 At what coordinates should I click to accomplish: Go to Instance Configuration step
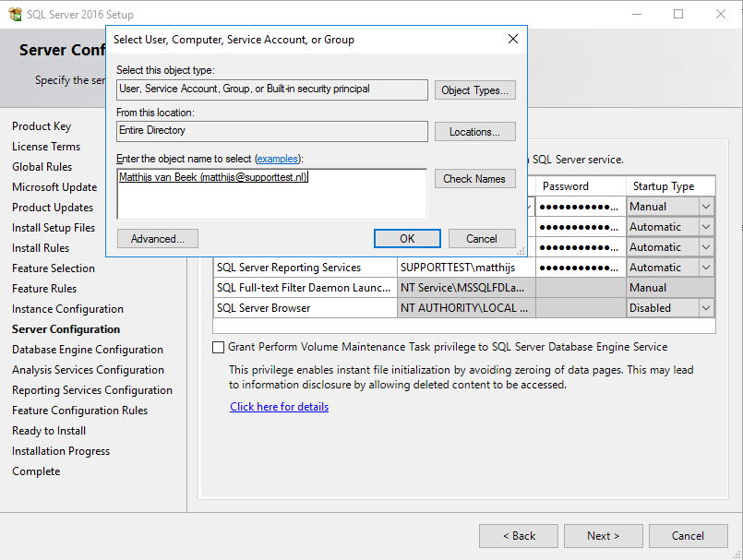pyautogui.click(x=67, y=309)
